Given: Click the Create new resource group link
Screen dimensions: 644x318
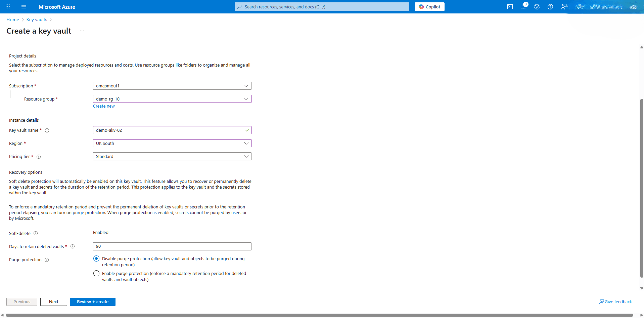Looking at the screenshot, I should point(104,106).
